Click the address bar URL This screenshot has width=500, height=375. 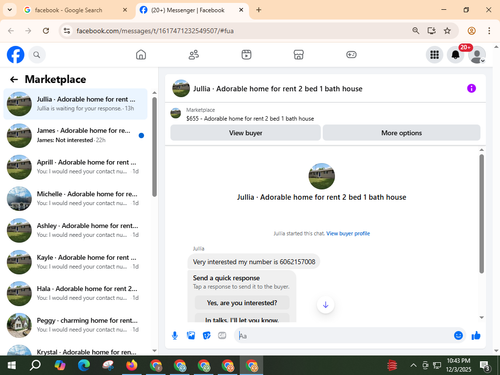(155, 31)
